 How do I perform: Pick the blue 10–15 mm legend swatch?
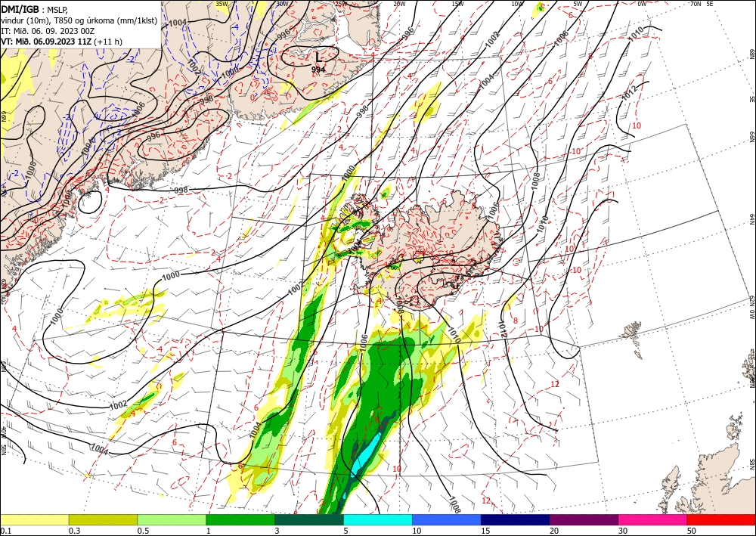[447, 519]
